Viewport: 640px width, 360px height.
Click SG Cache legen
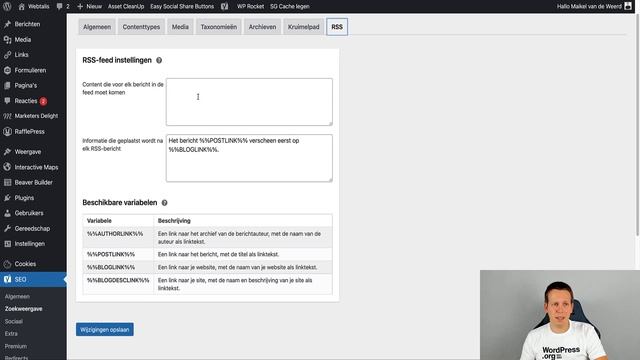(x=290, y=7)
